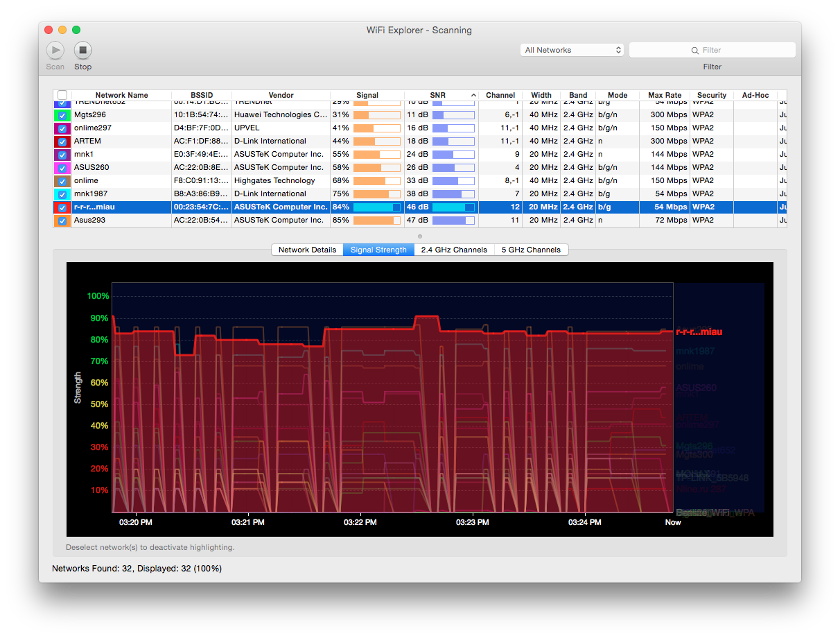Sort by Channel column header

[x=500, y=95]
